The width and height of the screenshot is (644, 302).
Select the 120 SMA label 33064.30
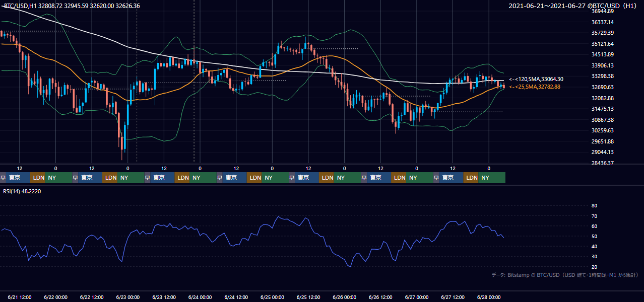[536, 80]
